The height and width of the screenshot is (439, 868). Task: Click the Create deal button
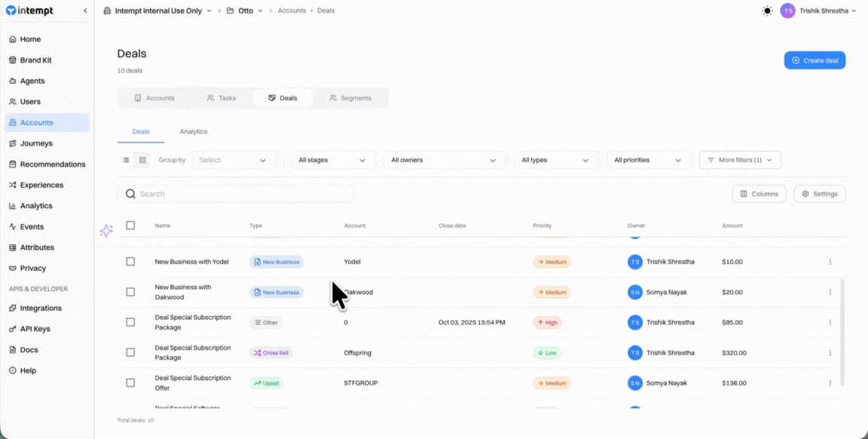click(815, 60)
